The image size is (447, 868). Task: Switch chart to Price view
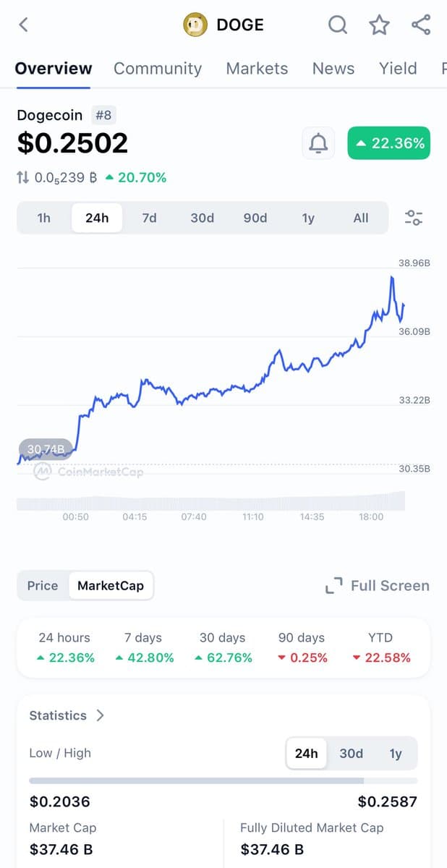coord(43,586)
